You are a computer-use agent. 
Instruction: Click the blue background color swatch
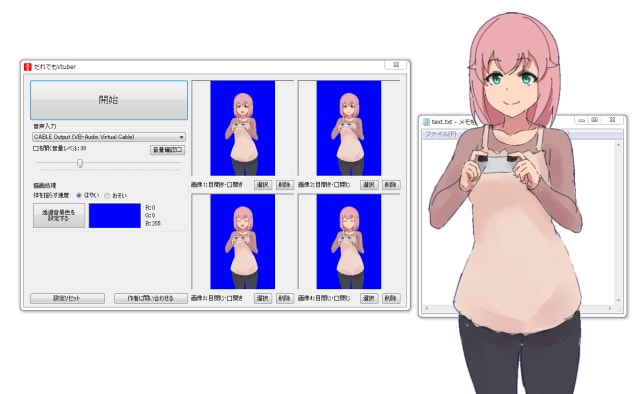point(115,216)
